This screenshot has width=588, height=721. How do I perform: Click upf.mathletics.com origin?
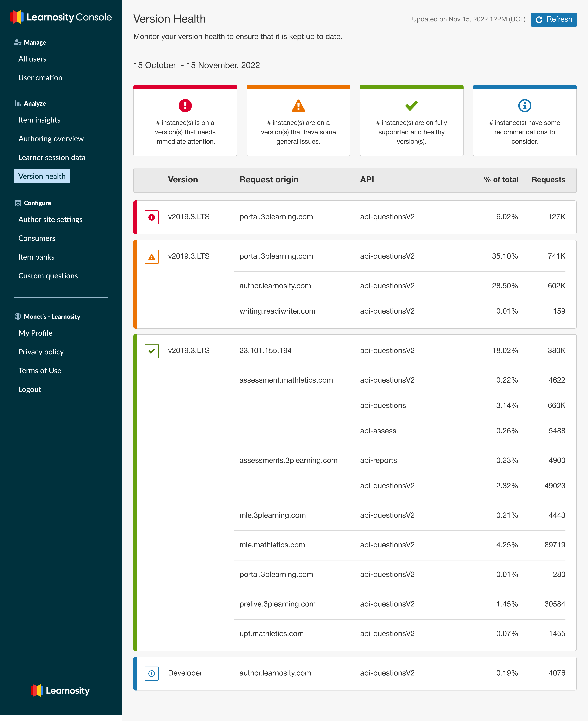pos(272,634)
